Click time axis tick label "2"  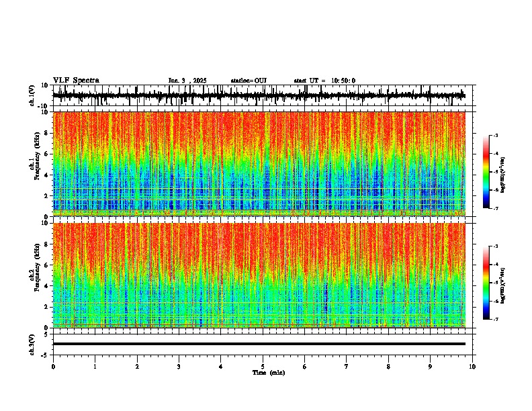pyautogui.click(x=137, y=367)
